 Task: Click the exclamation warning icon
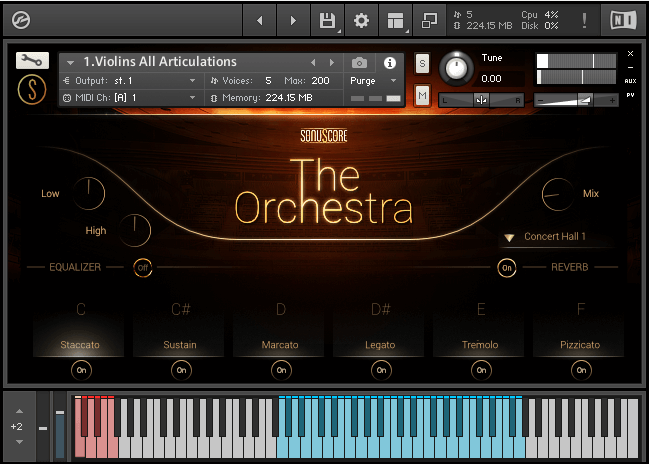pyautogui.click(x=584, y=20)
